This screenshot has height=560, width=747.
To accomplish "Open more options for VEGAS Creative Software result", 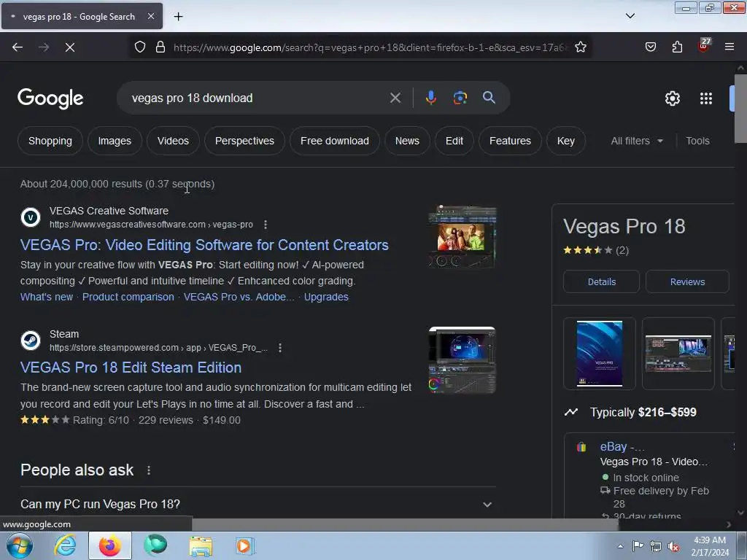I will [x=266, y=225].
